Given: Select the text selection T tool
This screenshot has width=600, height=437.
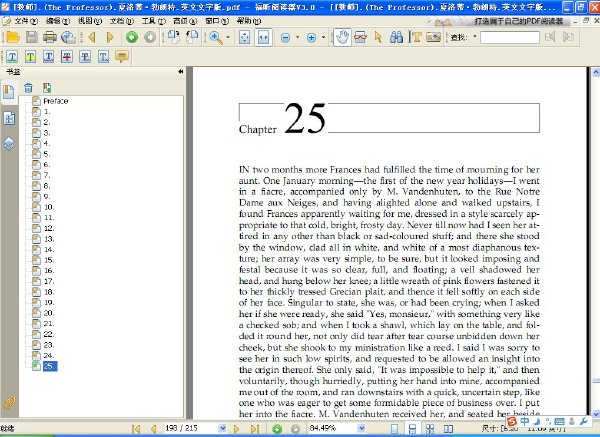Looking at the screenshot, I should click(416, 37).
